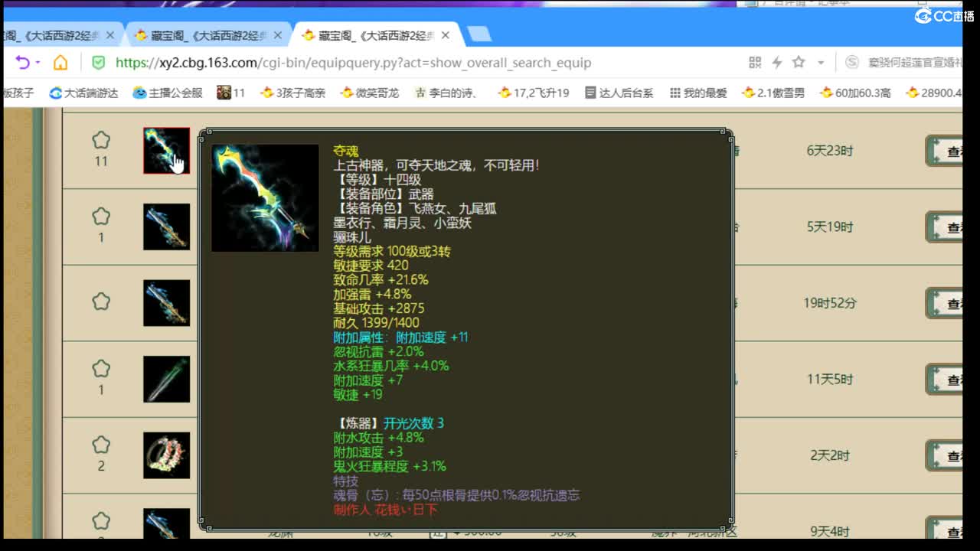The height and width of the screenshot is (551, 980).
Task: Click the view button for the 9天4时 item
Action: tap(945, 528)
